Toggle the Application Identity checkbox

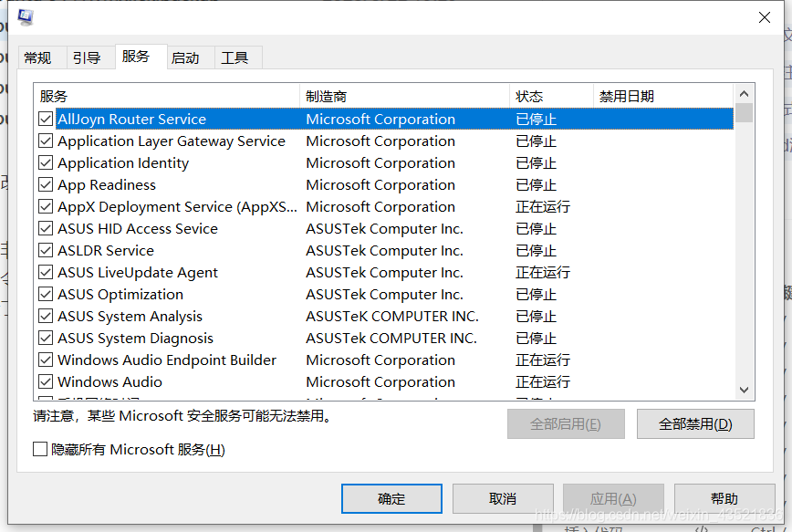pos(46,162)
